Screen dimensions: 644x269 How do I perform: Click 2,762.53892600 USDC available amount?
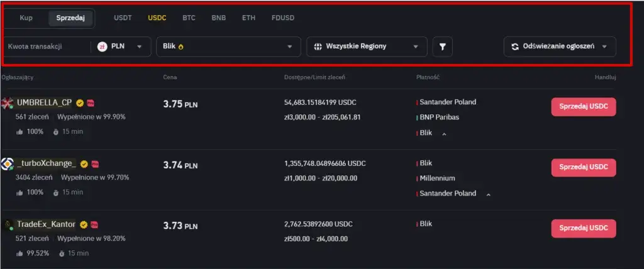click(318, 224)
